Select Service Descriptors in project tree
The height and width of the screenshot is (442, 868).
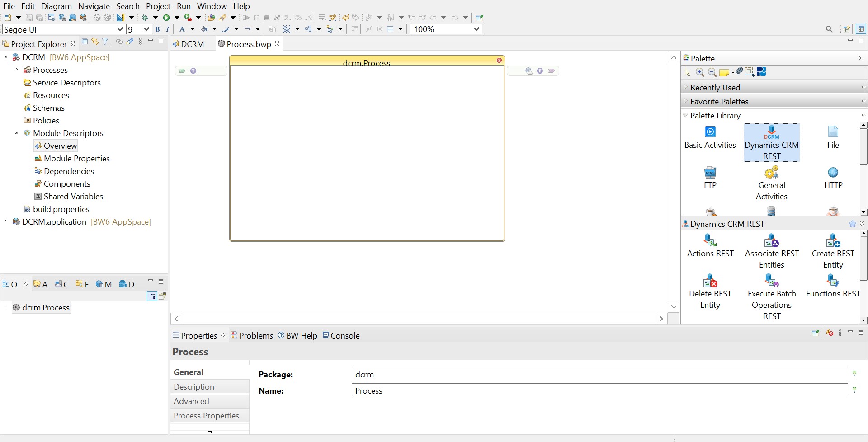pyautogui.click(x=66, y=82)
